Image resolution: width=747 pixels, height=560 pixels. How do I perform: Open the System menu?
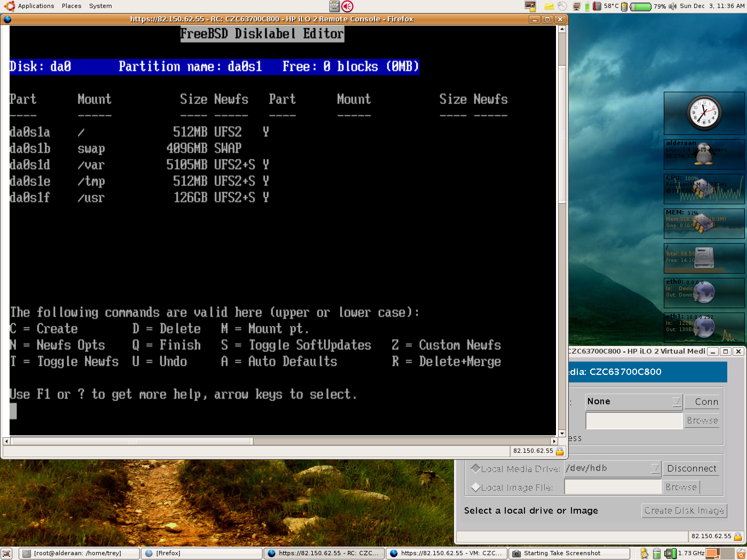(100, 6)
